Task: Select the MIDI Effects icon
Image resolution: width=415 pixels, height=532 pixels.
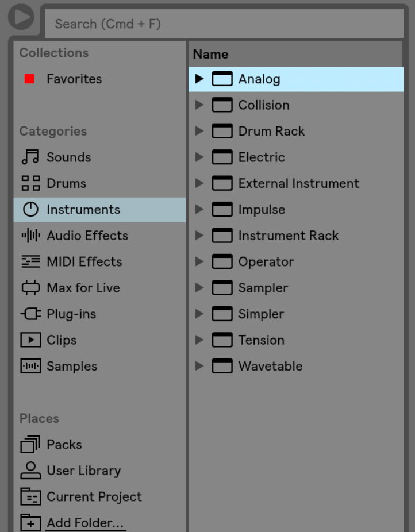Action: [30, 261]
